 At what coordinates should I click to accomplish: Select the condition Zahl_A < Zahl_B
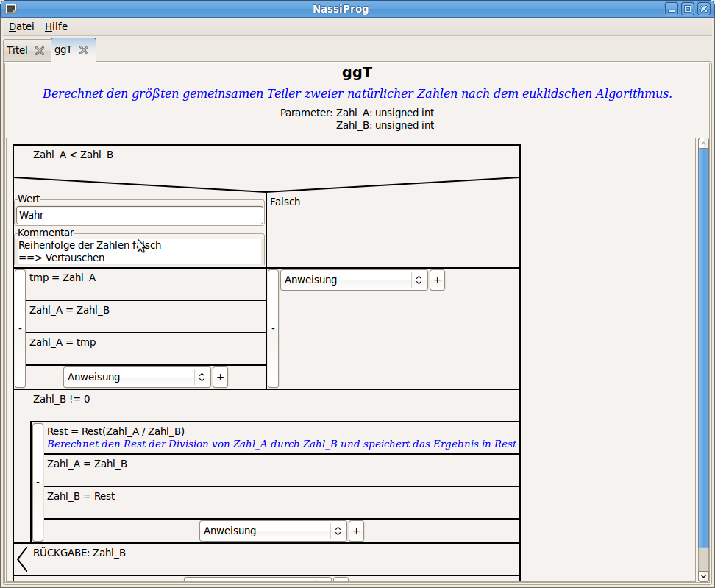point(73,155)
